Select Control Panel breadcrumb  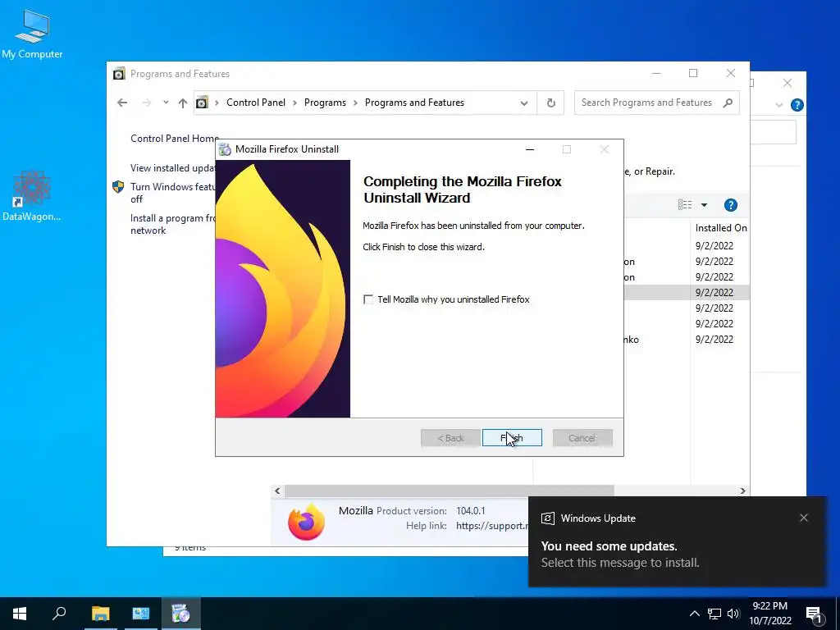[x=256, y=103]
